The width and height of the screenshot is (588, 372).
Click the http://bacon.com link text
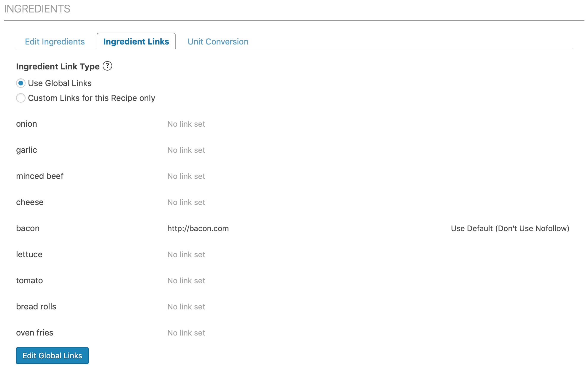point(198,228)
